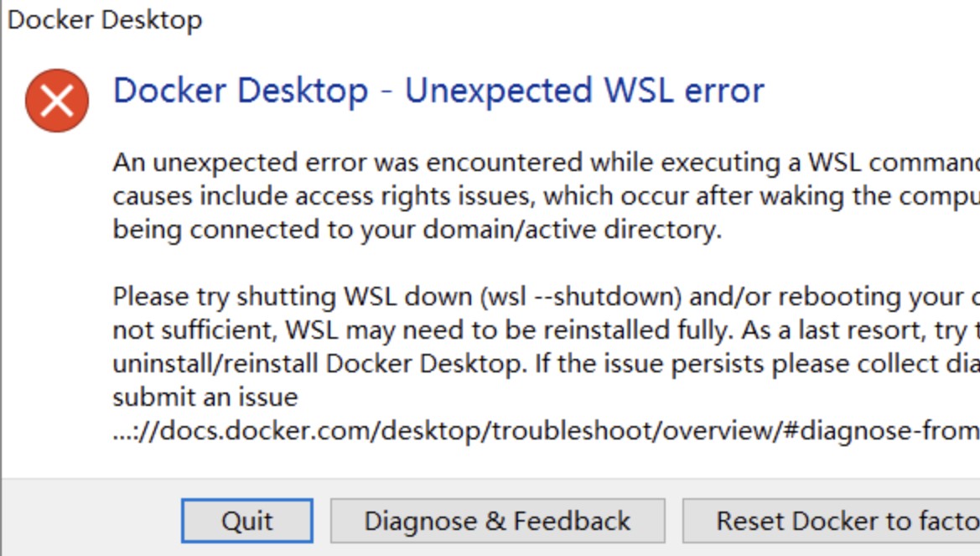
Task: Click the 'An unexpected error was encountered' line
Action: coord(547,163)
